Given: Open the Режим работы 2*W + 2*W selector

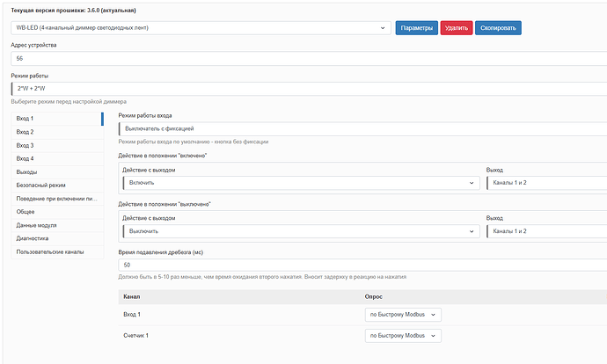Looking at the screenshot, I should 308,89.
